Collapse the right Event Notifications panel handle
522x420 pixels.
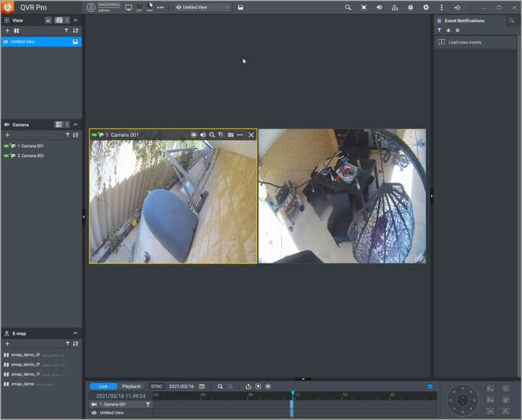point(431,196)
